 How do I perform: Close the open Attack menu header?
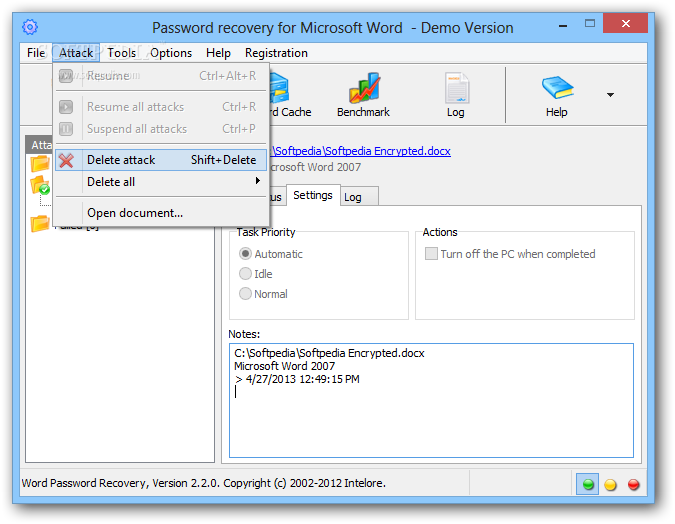(76, 53)
